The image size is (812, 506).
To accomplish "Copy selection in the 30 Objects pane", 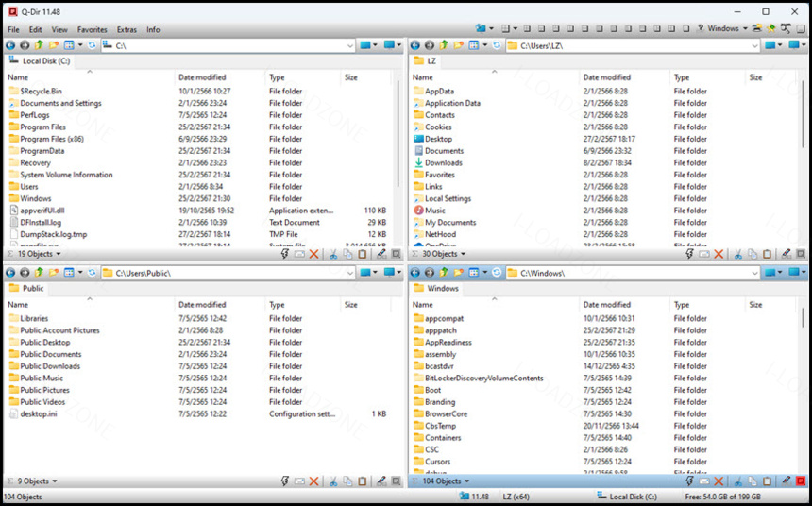I will [x=753, y=254].
